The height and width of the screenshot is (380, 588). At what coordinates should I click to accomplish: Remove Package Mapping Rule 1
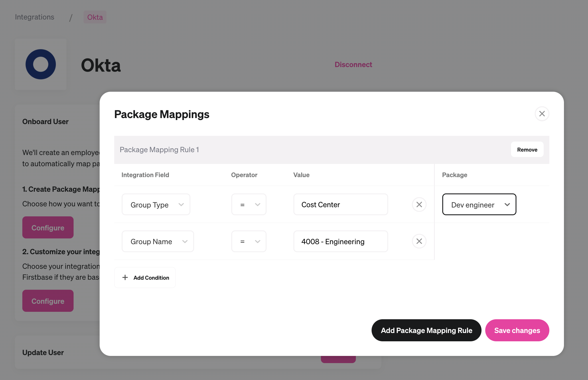(527, 150)
